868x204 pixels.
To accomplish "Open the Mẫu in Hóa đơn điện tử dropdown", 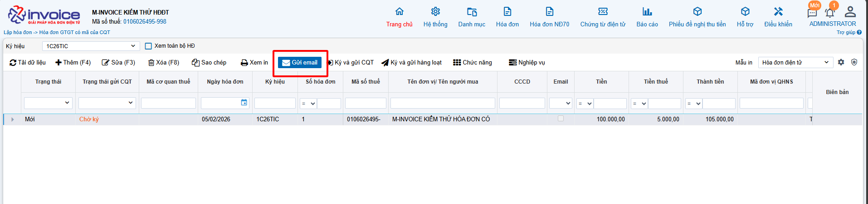I will coord(795,62).
